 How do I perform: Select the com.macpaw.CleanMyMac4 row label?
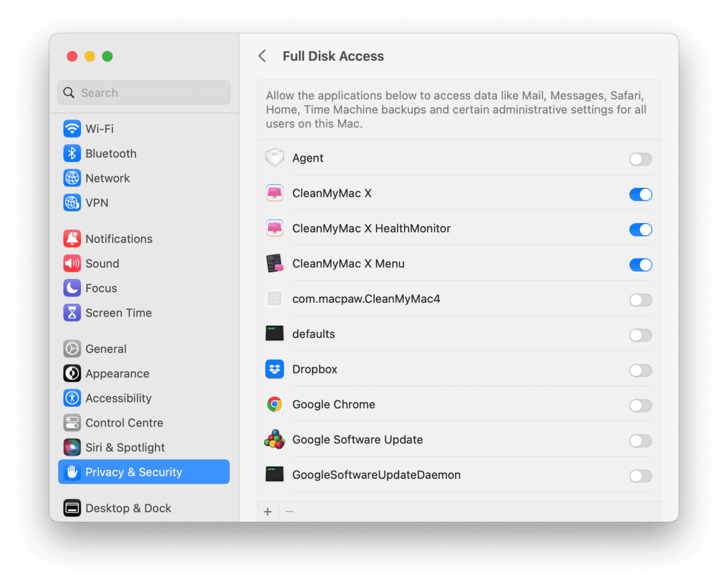pos(366,299)
